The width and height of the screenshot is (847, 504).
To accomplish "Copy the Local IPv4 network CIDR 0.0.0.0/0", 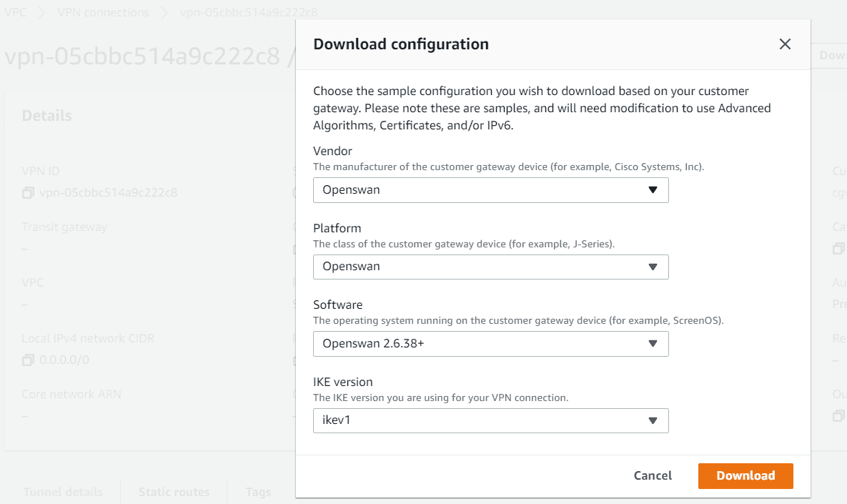I will (28, 360).
